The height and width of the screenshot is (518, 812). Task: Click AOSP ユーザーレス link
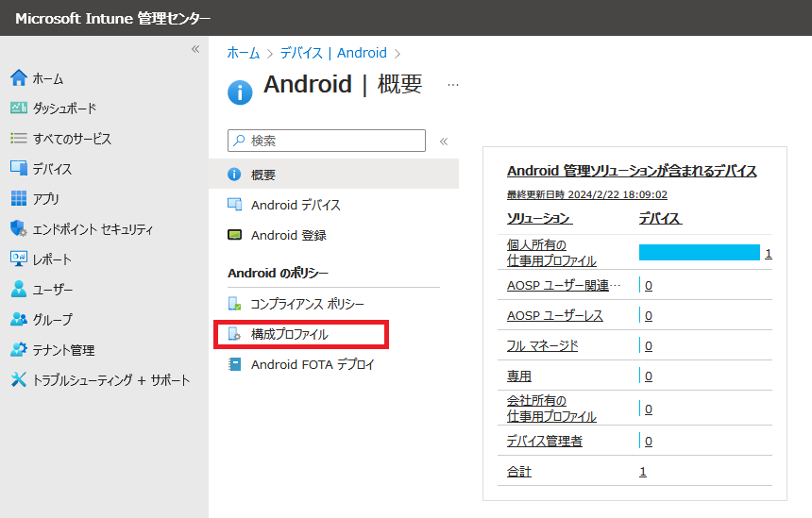coord(554,316)
